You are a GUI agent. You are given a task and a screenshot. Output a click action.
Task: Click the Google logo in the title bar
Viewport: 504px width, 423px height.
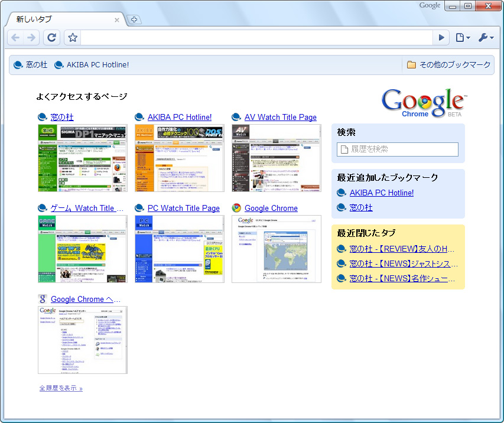coord(430,5)
